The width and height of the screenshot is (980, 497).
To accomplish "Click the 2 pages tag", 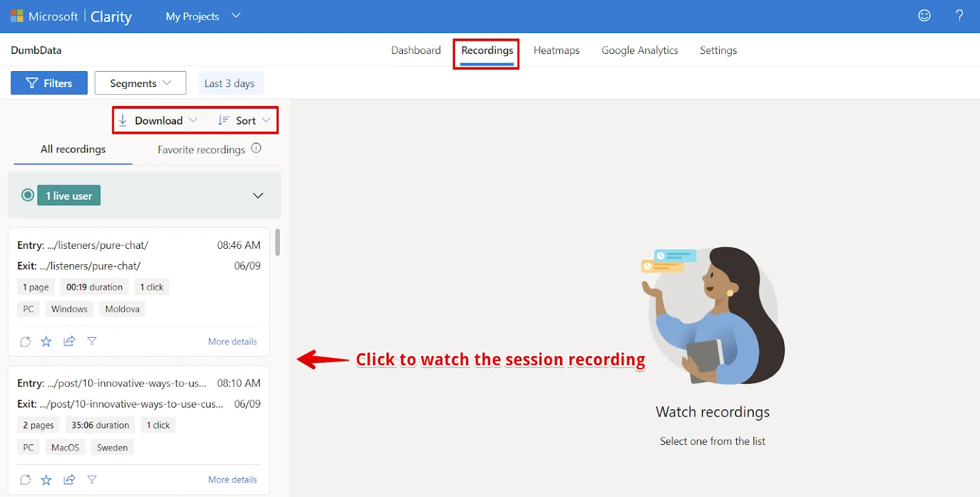I will click(x=39, y=425).
